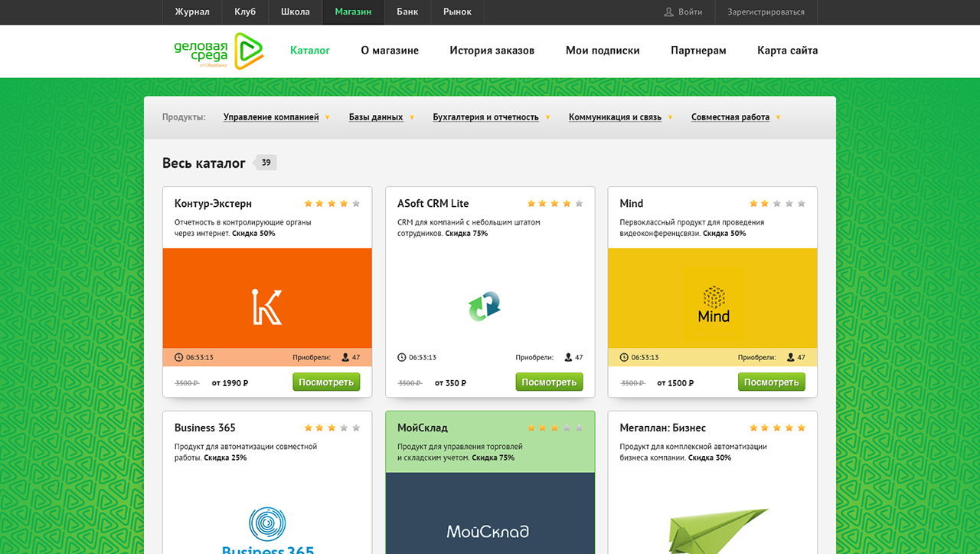
Task: Open Мои подписки page
Action: coord(603,51)
